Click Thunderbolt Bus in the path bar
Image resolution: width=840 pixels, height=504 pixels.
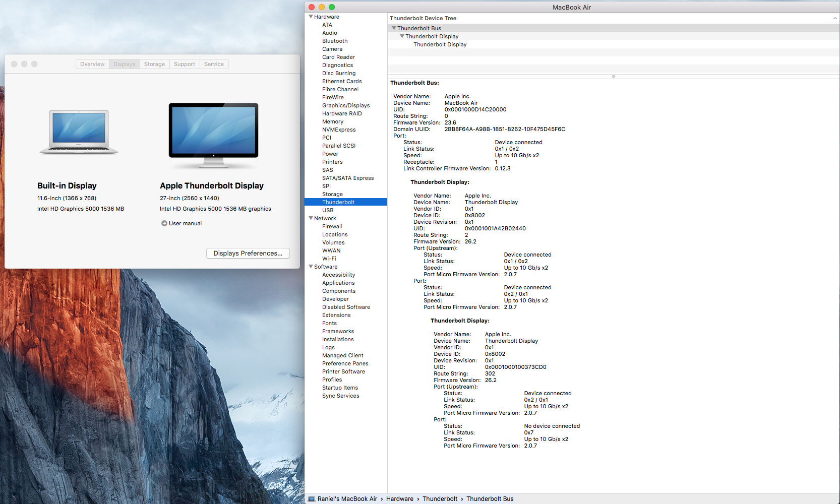490,499
